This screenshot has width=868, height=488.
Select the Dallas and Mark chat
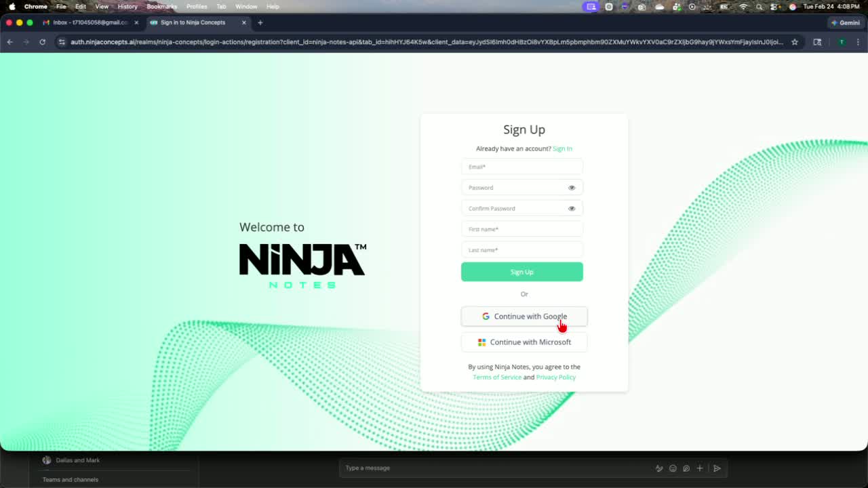(x=78, y=460)
